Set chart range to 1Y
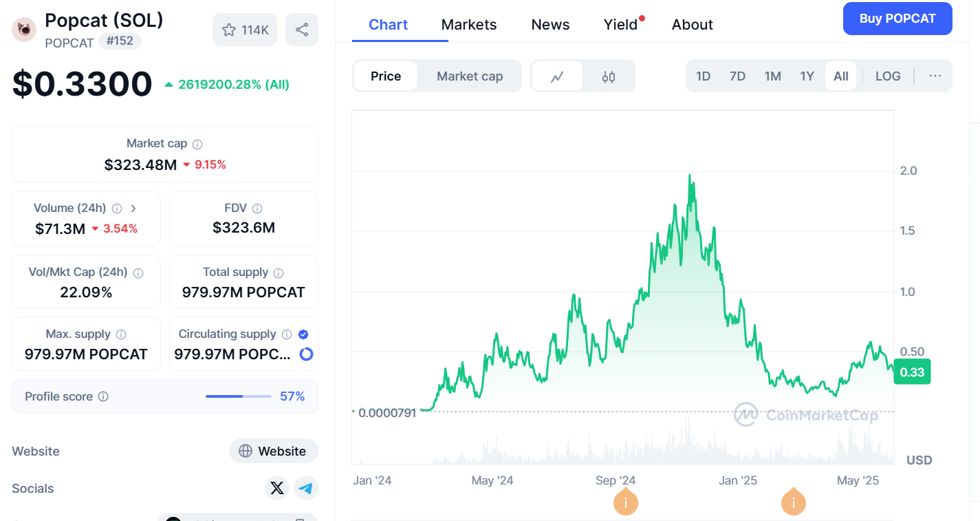 click(x=807, y=76)
